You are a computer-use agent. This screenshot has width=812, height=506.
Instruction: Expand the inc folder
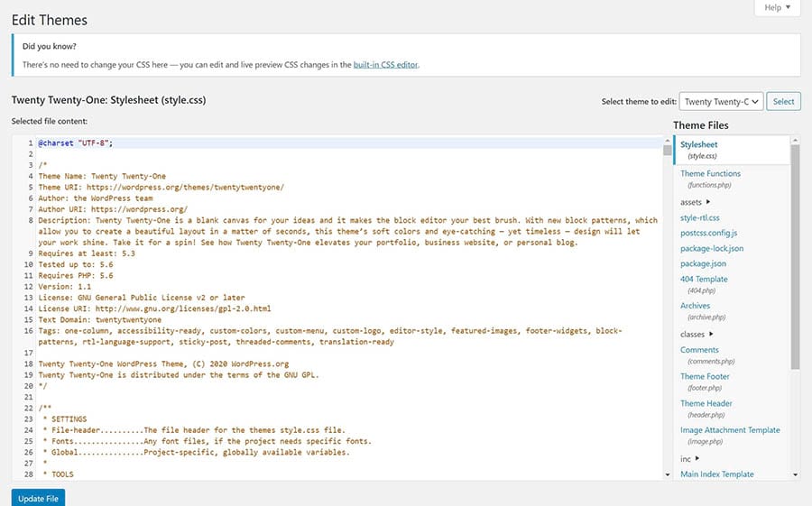click(690, 458)
